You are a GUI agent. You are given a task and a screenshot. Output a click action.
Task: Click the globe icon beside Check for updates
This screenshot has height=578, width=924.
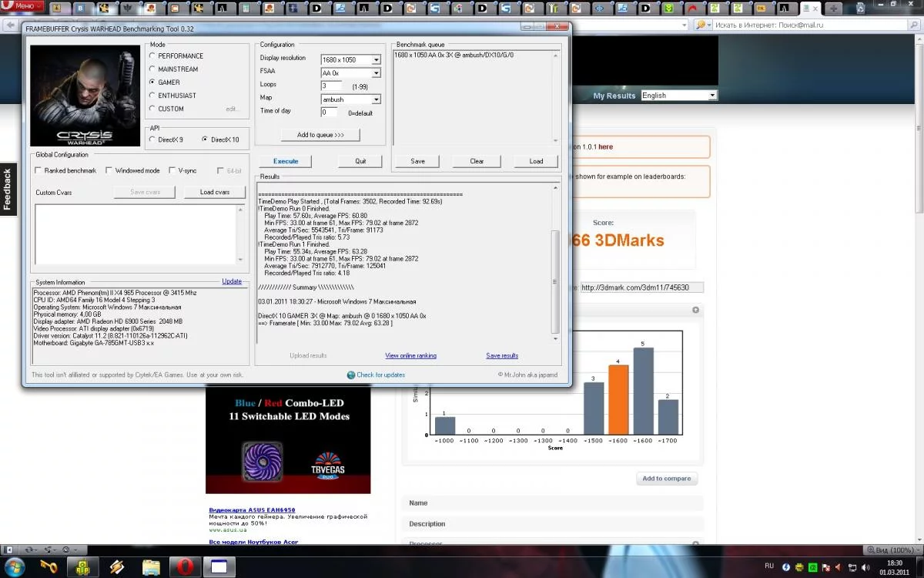coord(351,375)
